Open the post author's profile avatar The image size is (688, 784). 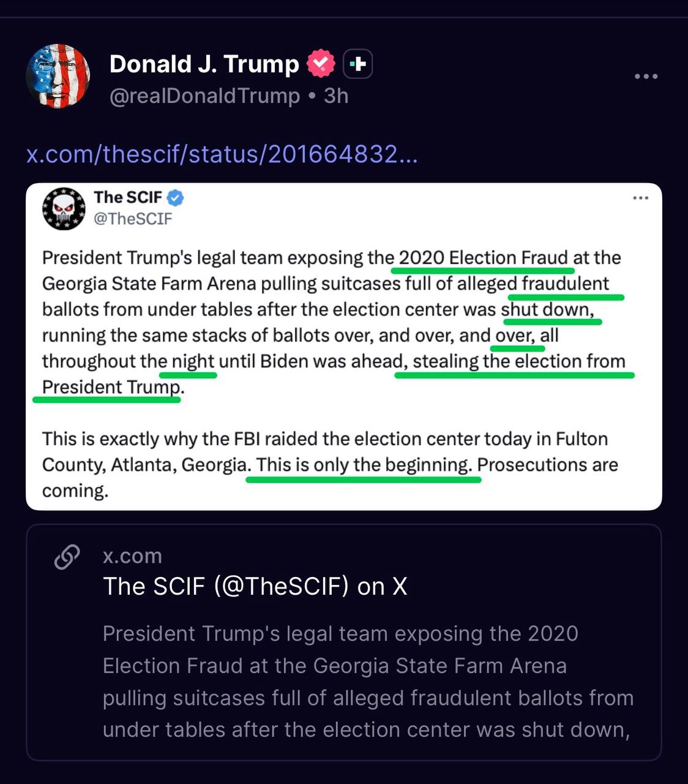58,76
